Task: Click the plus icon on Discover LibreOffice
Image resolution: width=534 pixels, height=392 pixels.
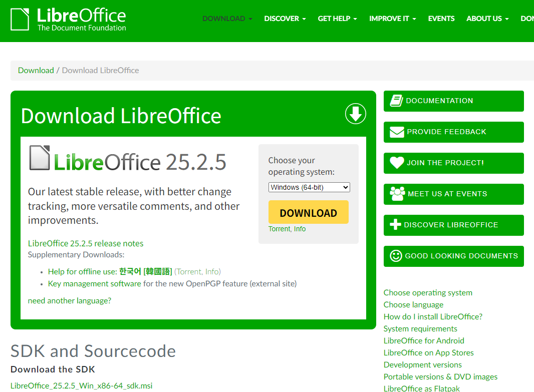Action: point(395,225)
